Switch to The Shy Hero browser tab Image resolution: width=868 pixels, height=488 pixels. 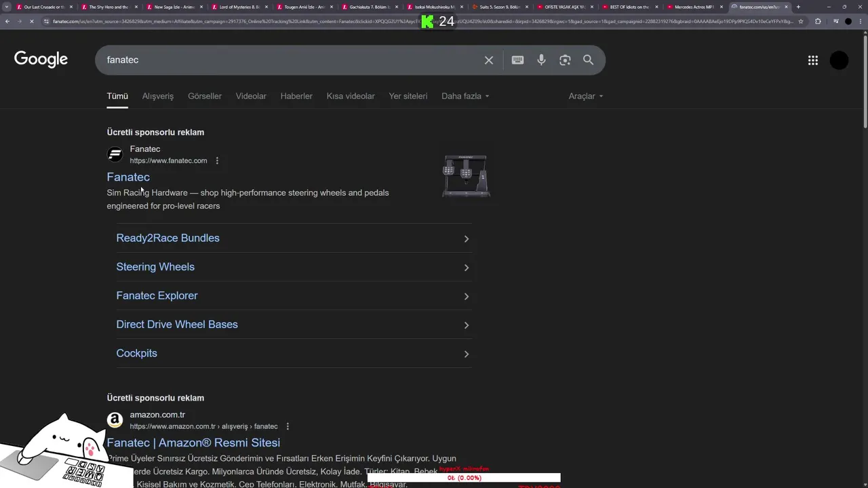[x=108, y=7]
